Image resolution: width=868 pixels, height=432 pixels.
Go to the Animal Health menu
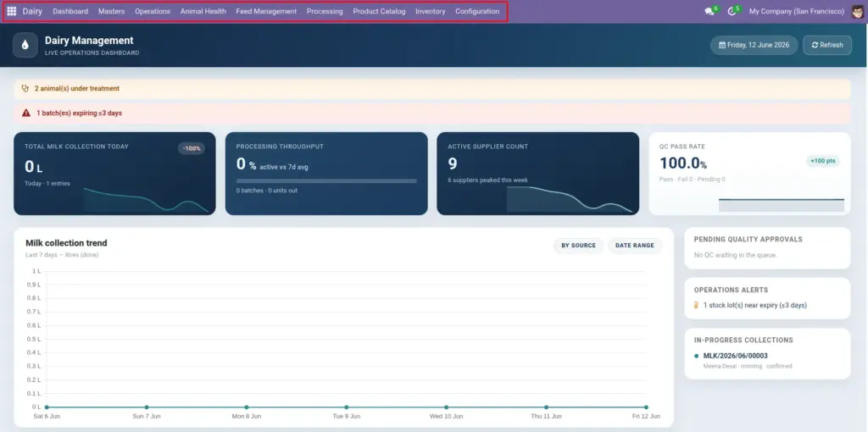pyautogui.click(x=203, y=11)
